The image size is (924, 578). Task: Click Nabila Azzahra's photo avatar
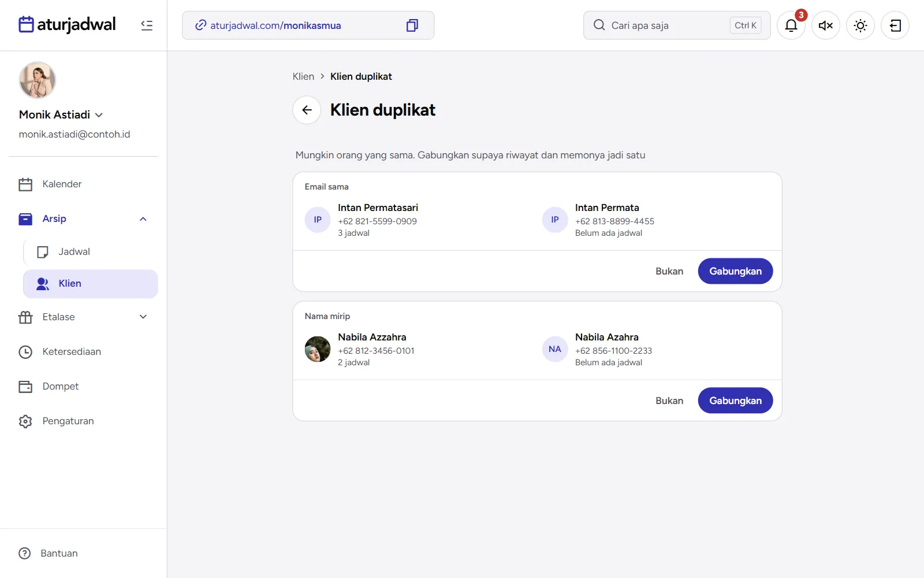click(x=318, y=349)
